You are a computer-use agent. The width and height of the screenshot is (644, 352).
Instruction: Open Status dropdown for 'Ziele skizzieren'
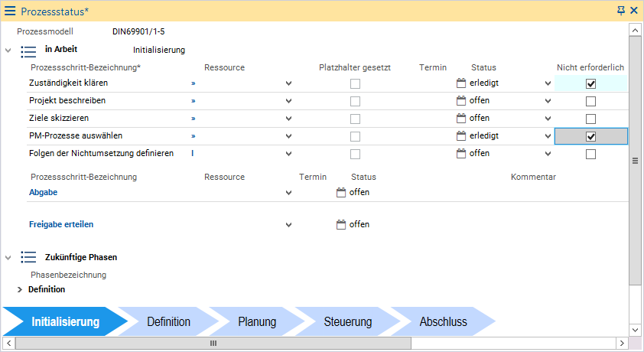548,119
